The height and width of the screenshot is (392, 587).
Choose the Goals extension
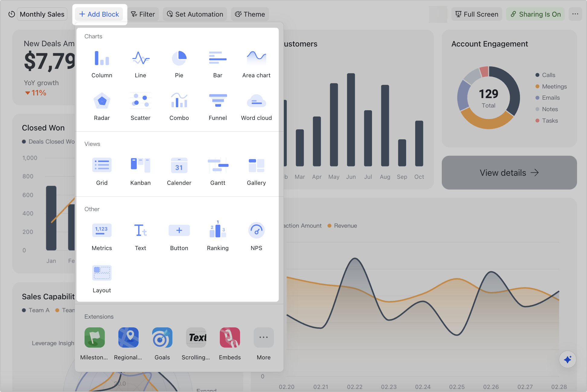(x=162, y=344)
